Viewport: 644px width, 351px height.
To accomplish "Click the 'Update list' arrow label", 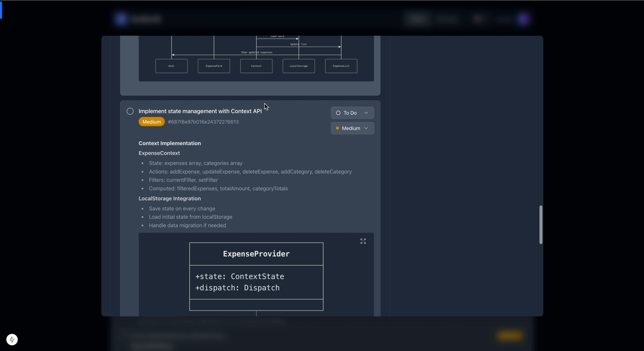I will pyautogui.click(x=299, y=44).
